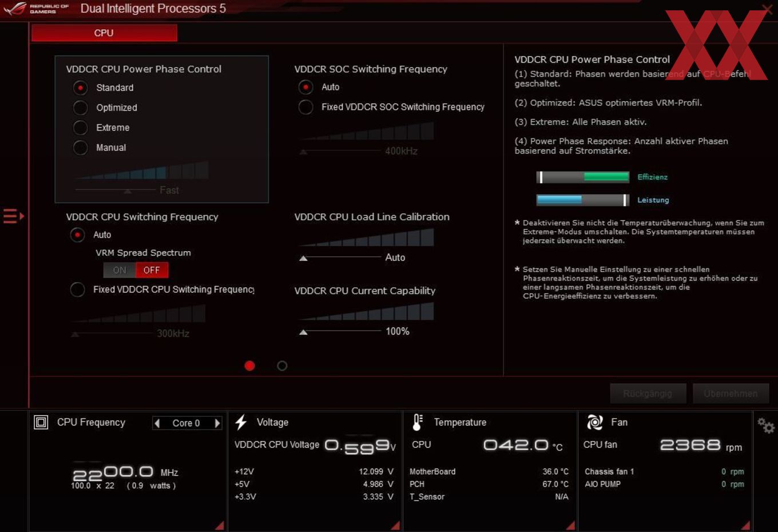This screenshot has width=778, height=532.
Task: Open monitor settings gear icon
Action: 766,426
